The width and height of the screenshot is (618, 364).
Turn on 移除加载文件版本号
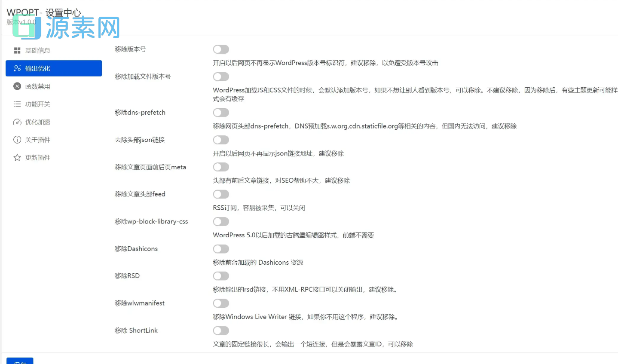(220, 76)
